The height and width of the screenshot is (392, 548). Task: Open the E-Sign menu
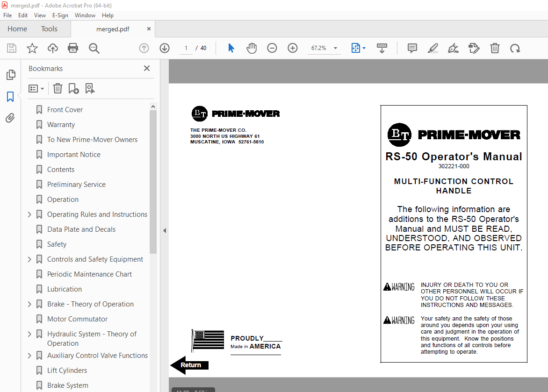pos(60,15)
